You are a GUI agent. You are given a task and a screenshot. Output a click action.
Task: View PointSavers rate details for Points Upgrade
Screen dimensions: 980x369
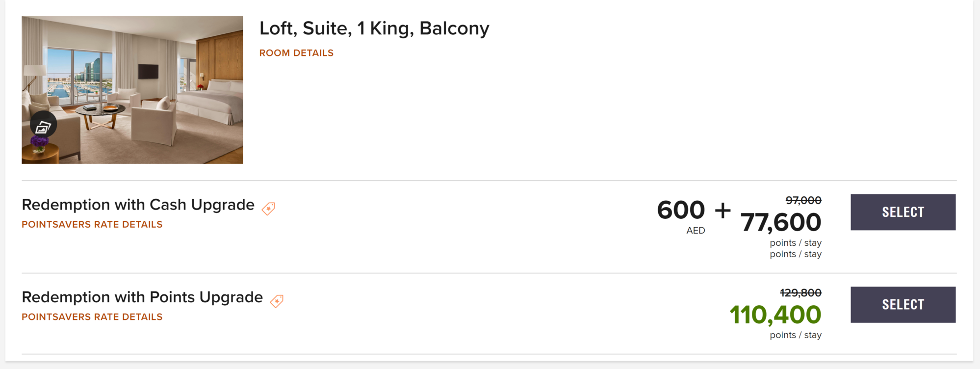pyautogui.click(x=92, y=317)
